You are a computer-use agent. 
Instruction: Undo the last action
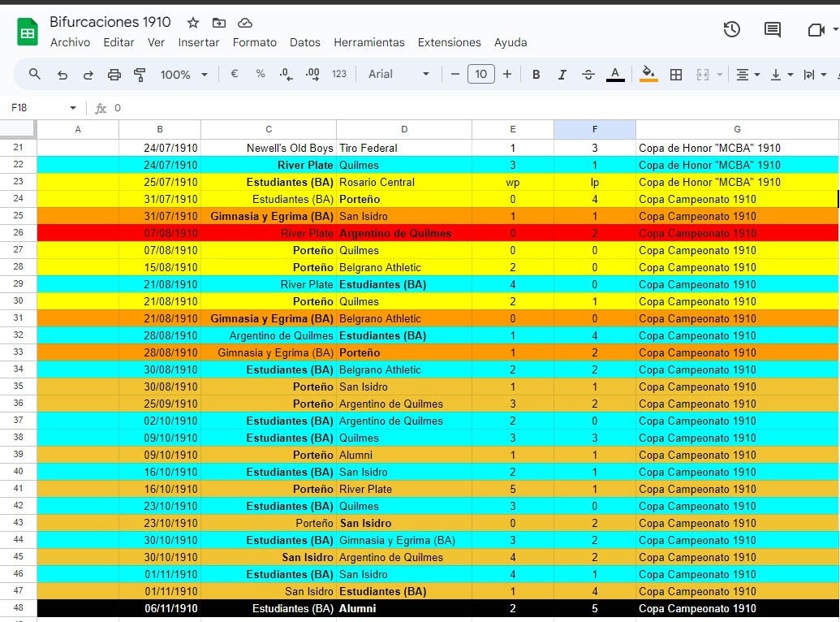tap(62, 75)
